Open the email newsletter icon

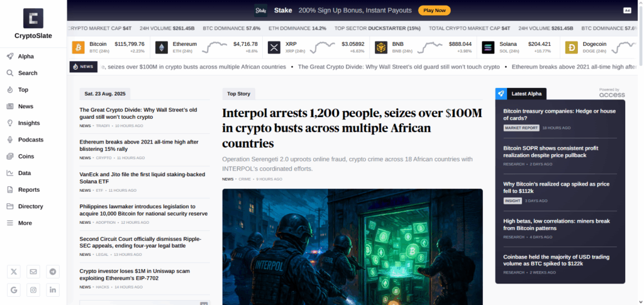coord(33,271)
